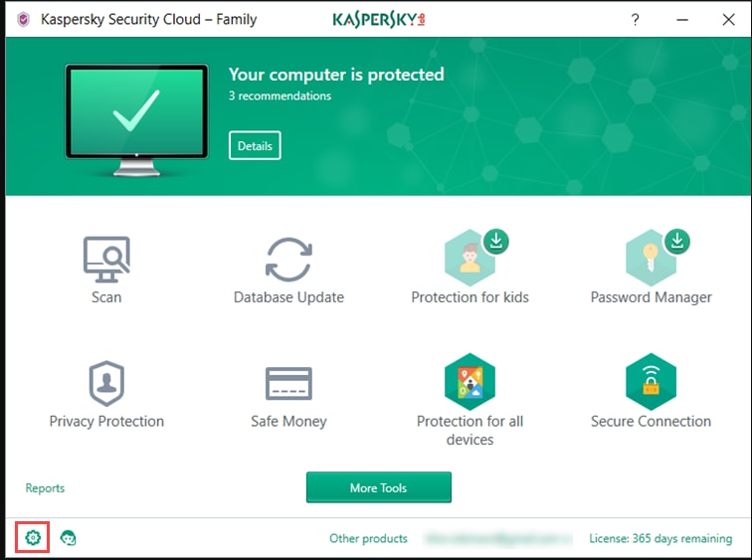Launch Safe Money credit card icon
Viewport: 752px width, 560px height.
(288, 383)
